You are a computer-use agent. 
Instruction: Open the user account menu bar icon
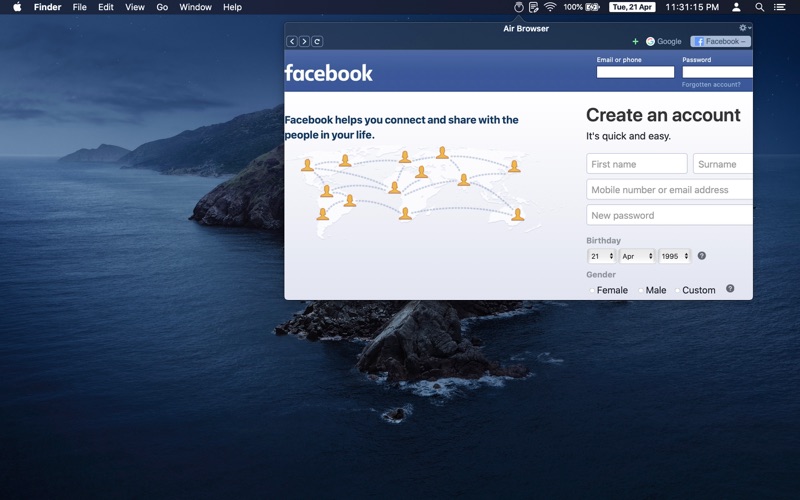pos(736,7)
